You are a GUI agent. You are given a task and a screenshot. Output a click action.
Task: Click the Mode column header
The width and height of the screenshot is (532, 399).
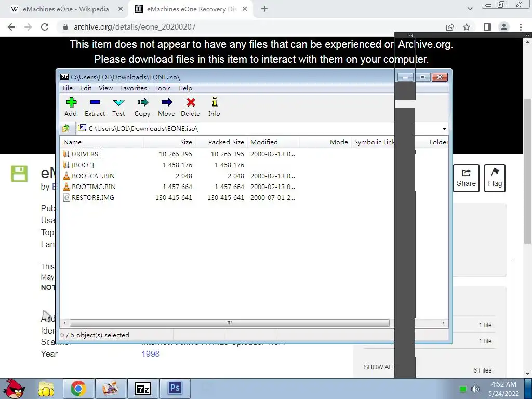point(325,142)
